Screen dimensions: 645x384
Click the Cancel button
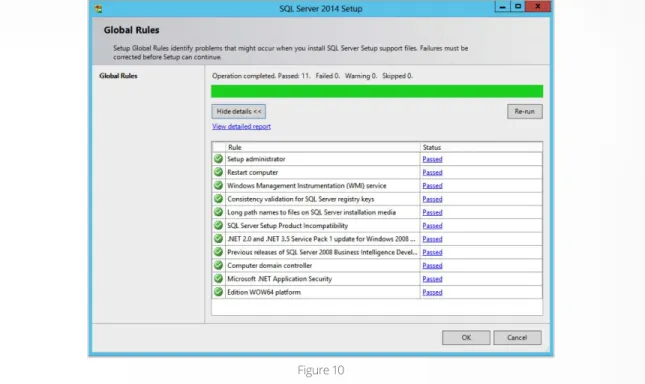point(517,338)
